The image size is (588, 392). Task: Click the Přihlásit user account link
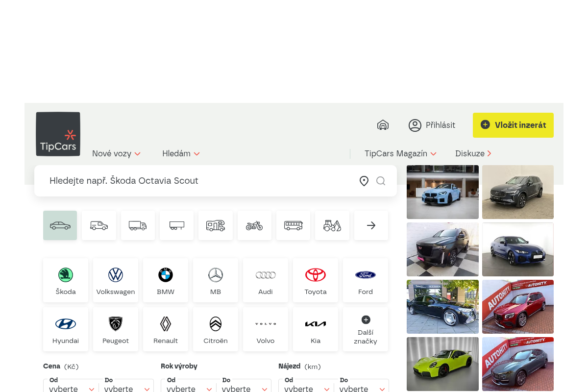click(432, 125)
